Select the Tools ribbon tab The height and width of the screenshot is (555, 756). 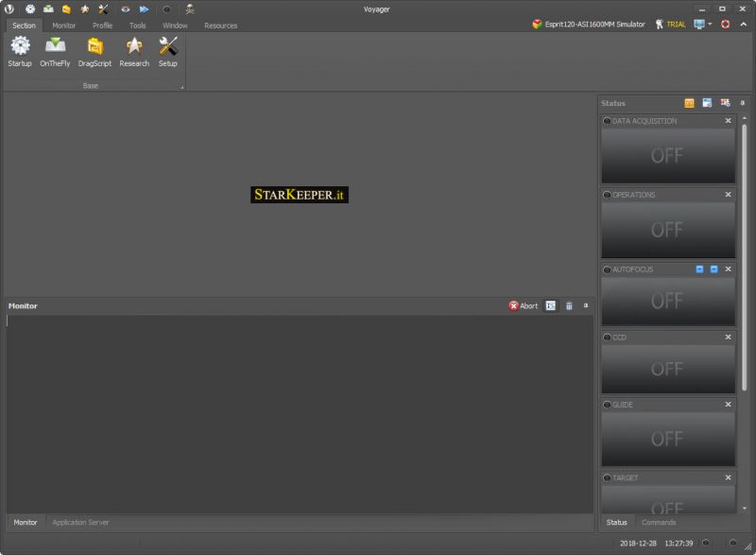point(137,26)
